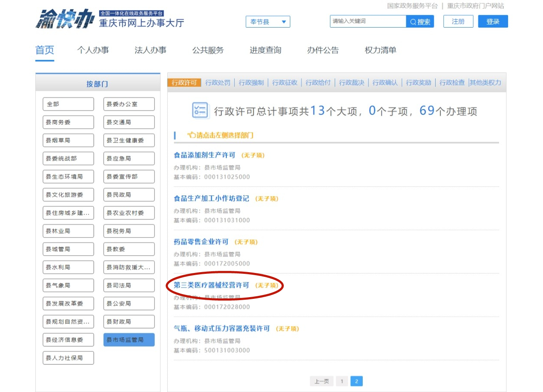Select the 全部 department filter
Image resolution: width=543 pixels, height=392 pixels.
pos(68,104)
